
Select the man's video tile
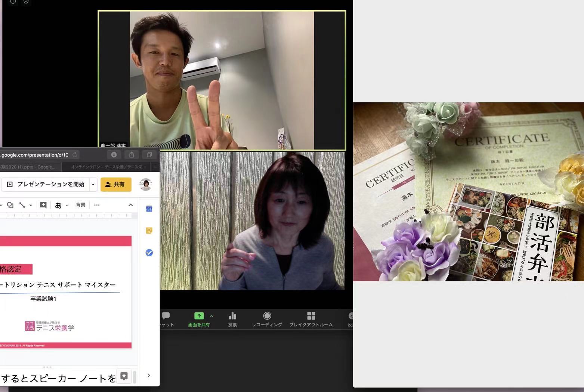(x=222, y=80)
